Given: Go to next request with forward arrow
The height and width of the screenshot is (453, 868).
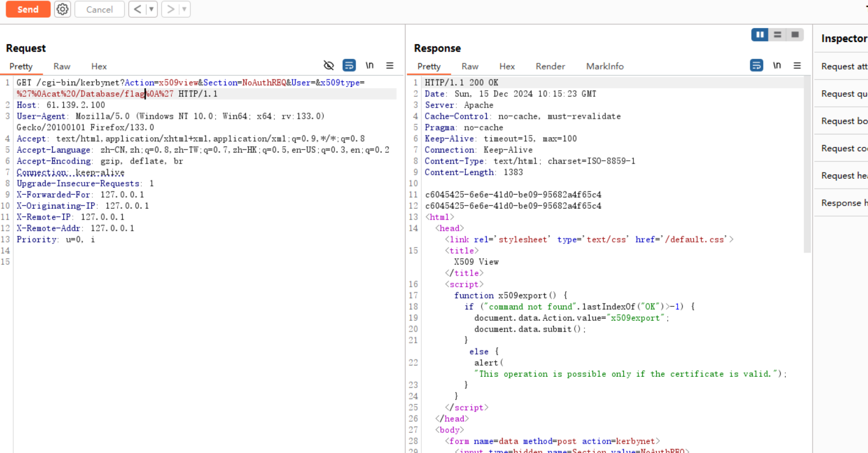Looking at the screenshot, I should coord(171,10).
